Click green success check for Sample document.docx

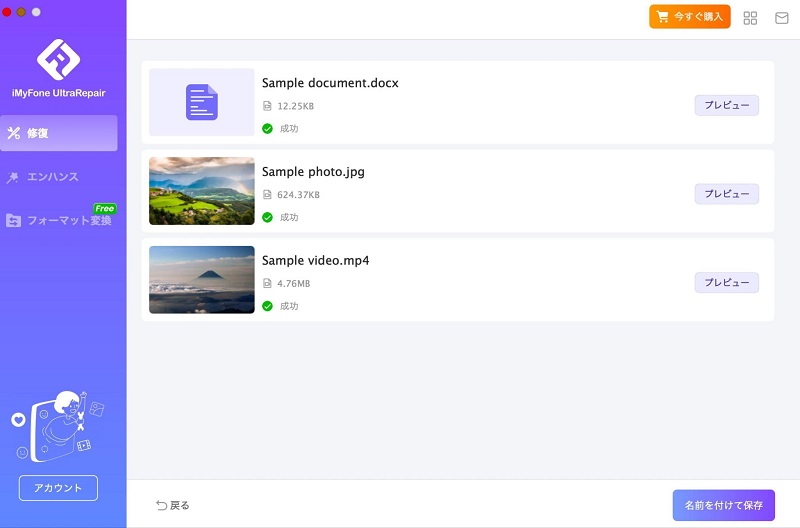[267, 129]
